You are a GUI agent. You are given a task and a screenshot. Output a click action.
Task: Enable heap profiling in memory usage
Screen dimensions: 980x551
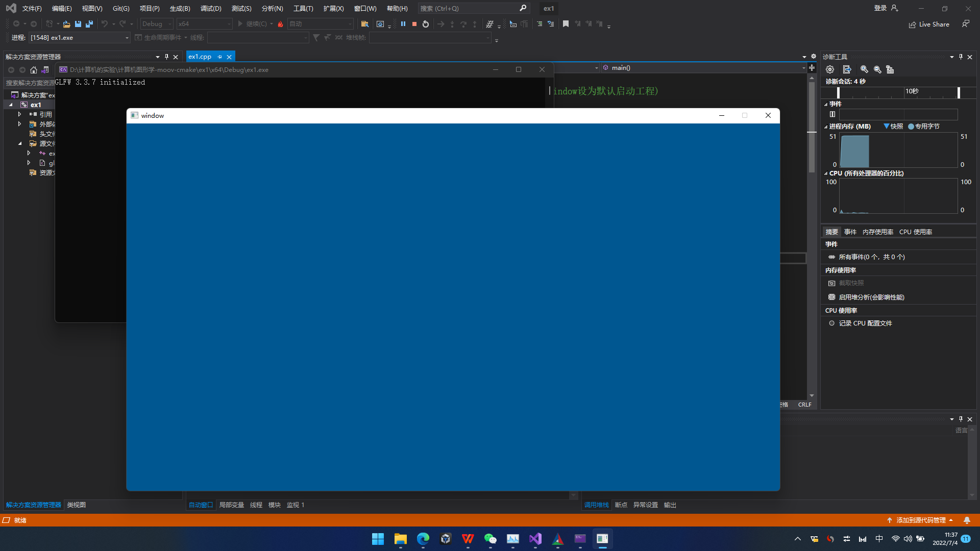tap(871, 297)
